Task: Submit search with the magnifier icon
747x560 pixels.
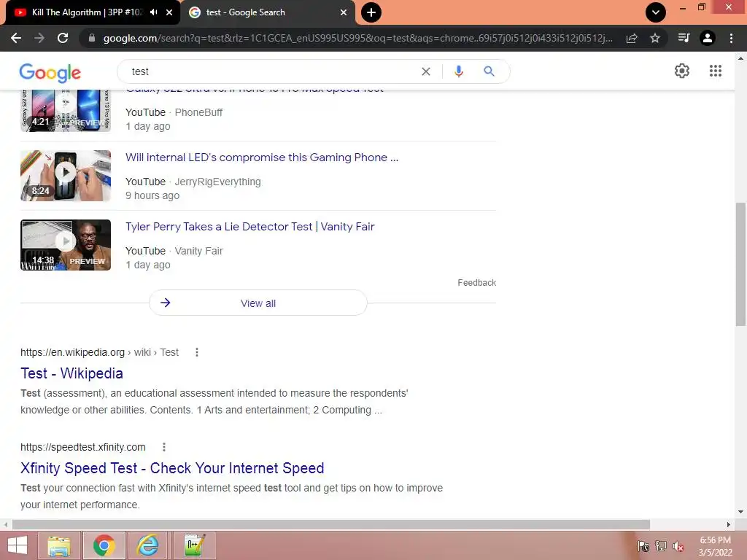Action: (x=489, y=71)
